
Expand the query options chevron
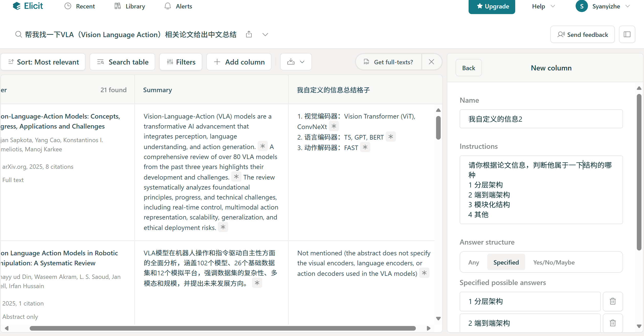pos(265,34)
